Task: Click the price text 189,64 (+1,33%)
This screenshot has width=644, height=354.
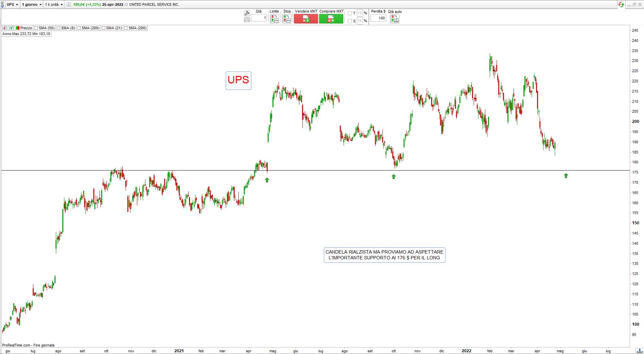Action: pos(87,4)
